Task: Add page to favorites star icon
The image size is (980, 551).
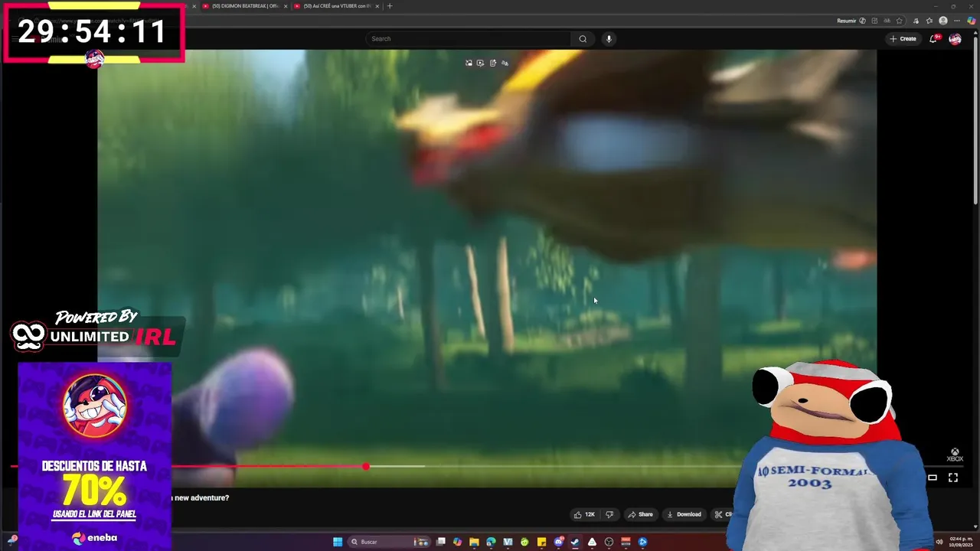Action: pos(899,21)
